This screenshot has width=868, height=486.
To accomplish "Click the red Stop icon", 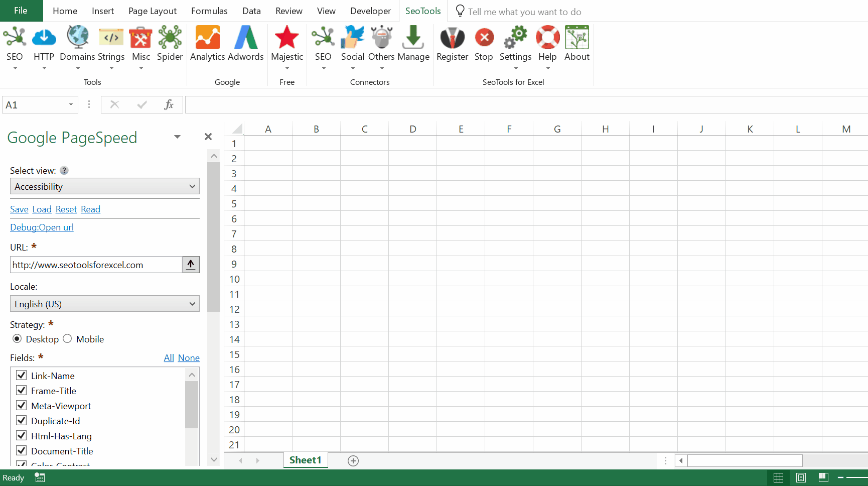I will [484, 38].
